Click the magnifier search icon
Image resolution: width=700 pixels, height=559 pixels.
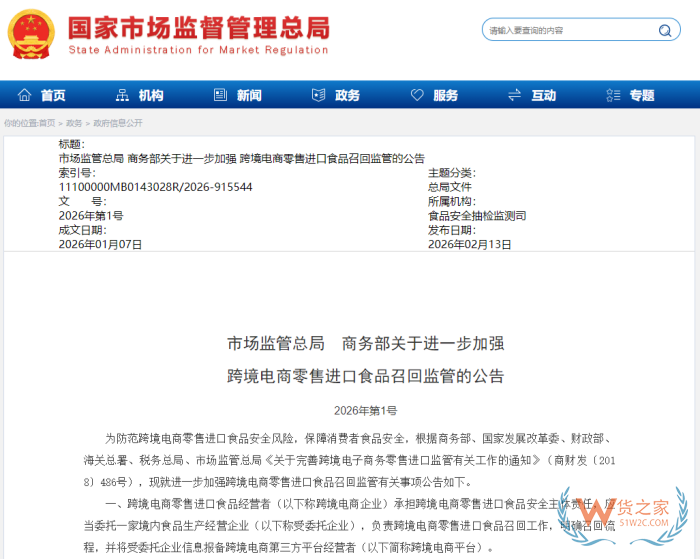tap(665, 30)
